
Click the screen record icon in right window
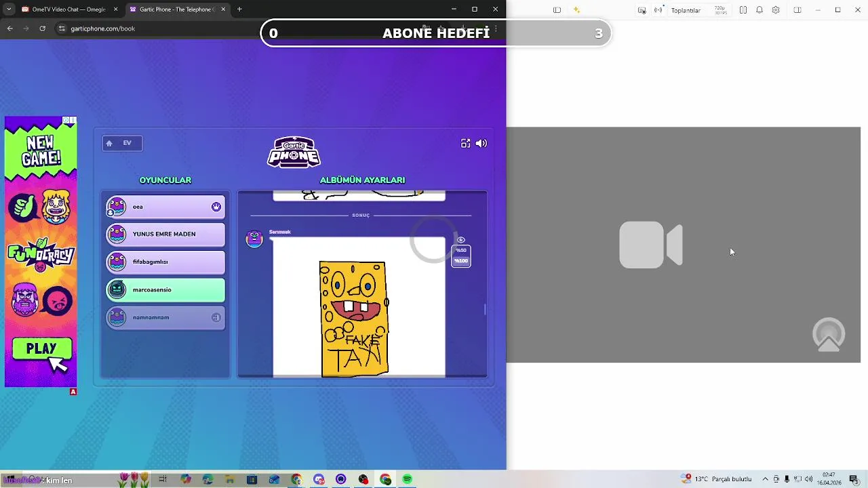[x=642, y=10]
